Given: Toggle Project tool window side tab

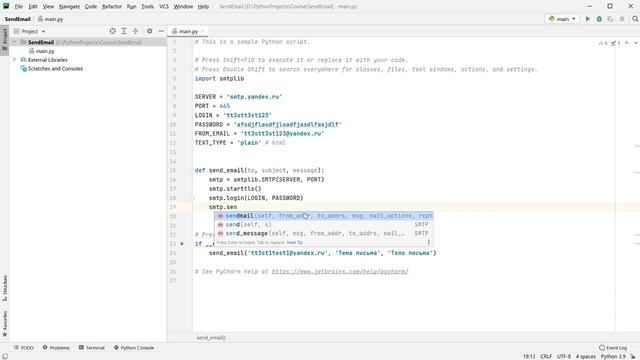Looking at the screenshot, I should click(x=5, y=39).
